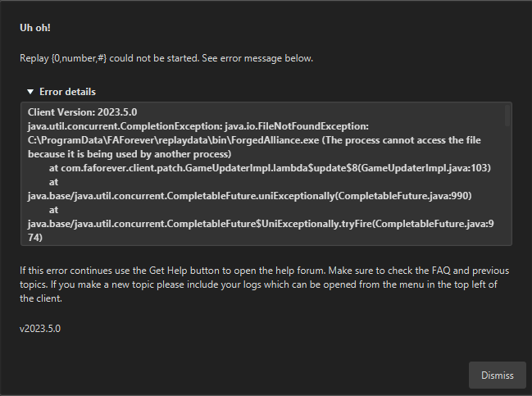The image size is (532, 396).
Task: Click the v2023.5.0 version label
Action: pyautogui.click(x=40, y=329)
